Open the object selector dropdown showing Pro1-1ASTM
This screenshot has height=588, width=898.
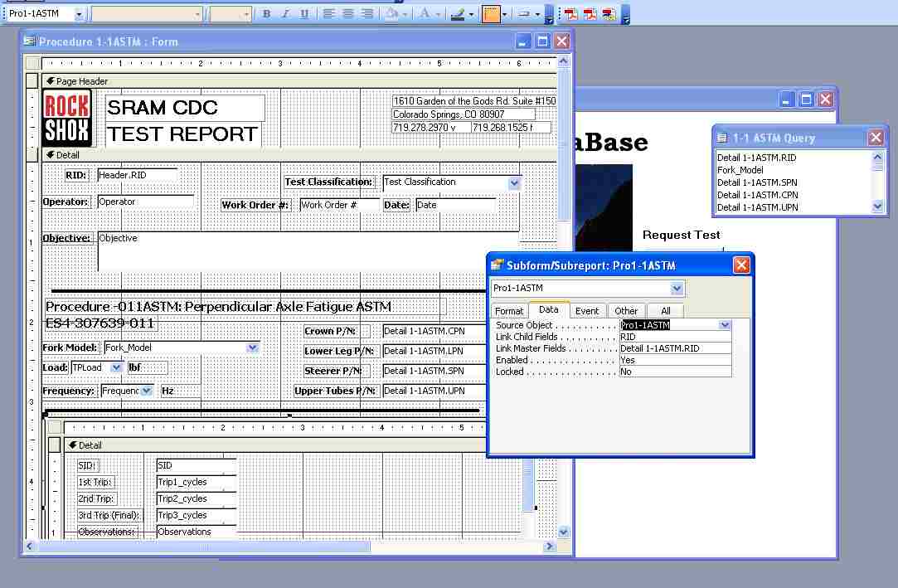click(79, 14)
